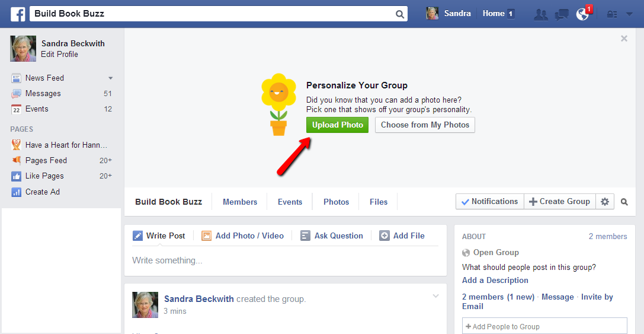Dismiss the Personalize Your Group banner
This screenshot has width=644, height=334.
(624, 39)
